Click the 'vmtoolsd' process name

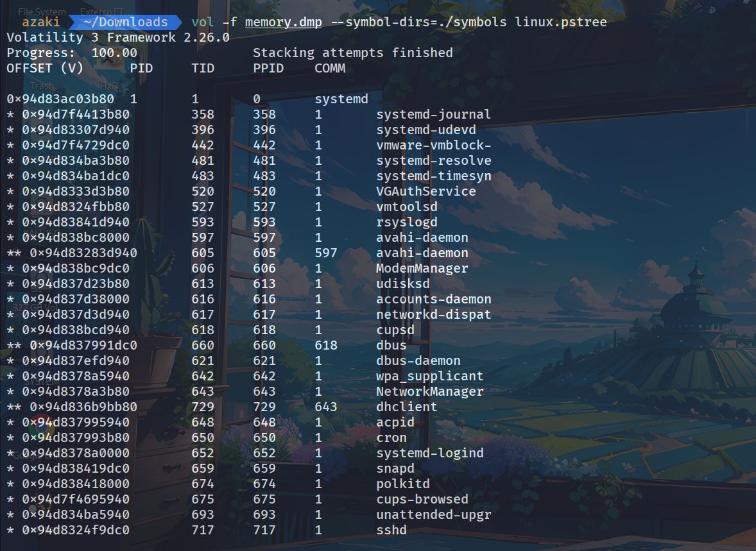pos(407,207)
